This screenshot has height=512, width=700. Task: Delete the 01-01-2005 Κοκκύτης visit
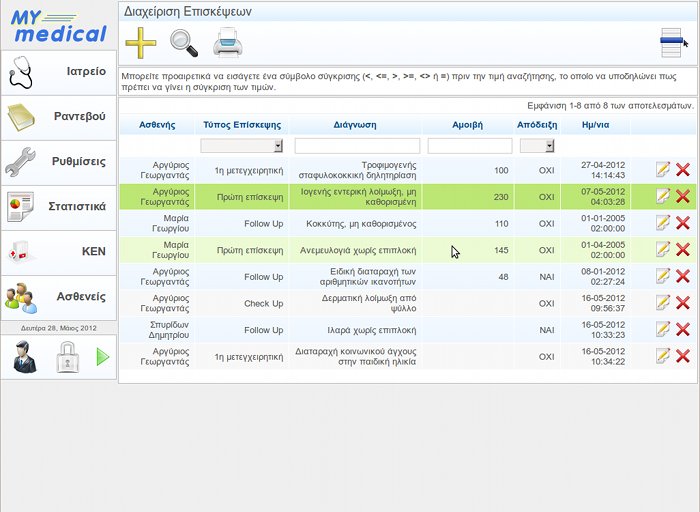[x=683, y=223]
